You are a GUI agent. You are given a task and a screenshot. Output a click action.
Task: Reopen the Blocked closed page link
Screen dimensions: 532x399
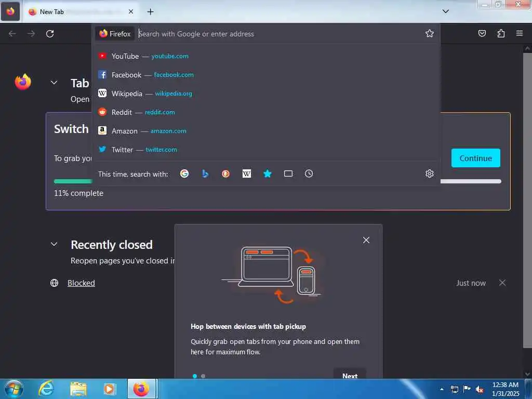pyautogui.click(x=81, y=283)
